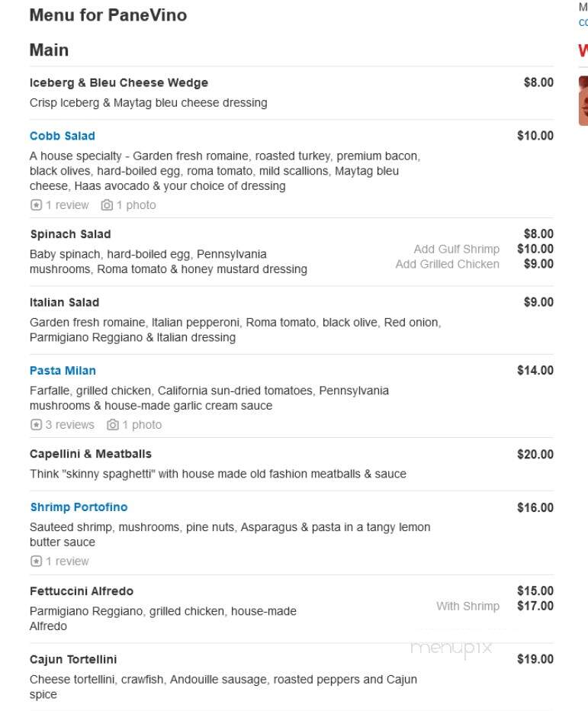
Task: Click the Pasta Milan review star icon
Action: [37, 425]
